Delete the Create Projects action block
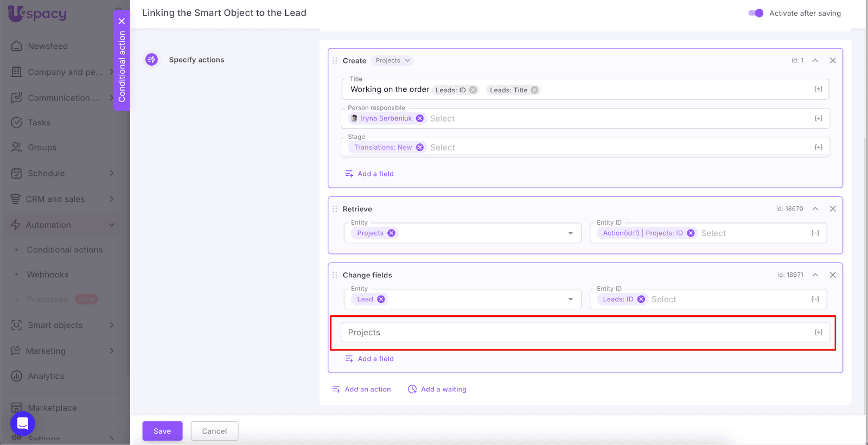 (x=833, y=61)
